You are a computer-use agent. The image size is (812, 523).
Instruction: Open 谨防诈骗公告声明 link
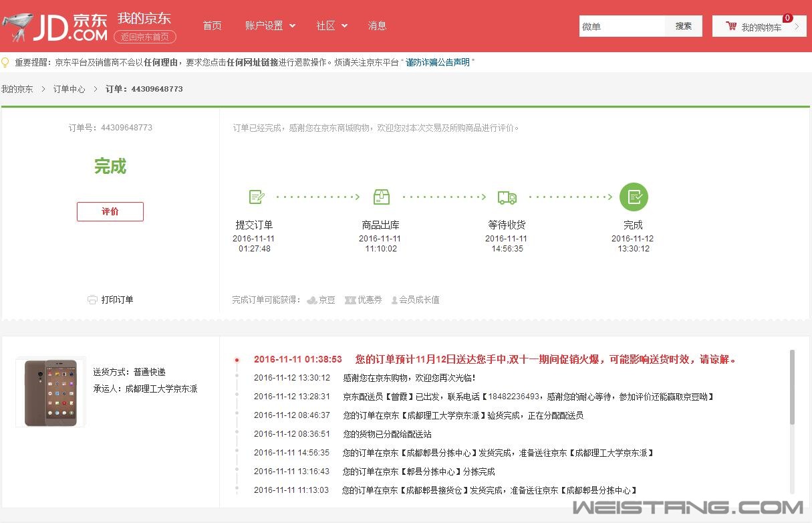438,62
